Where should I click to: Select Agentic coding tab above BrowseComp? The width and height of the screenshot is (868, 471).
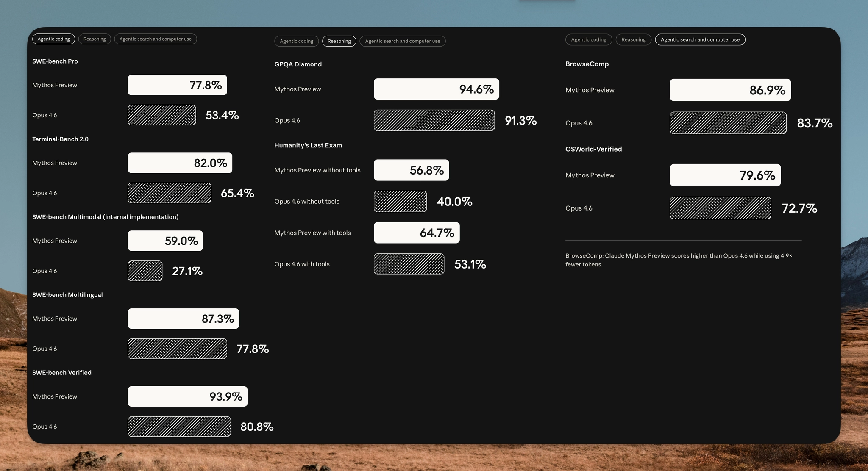click(588, 39)
